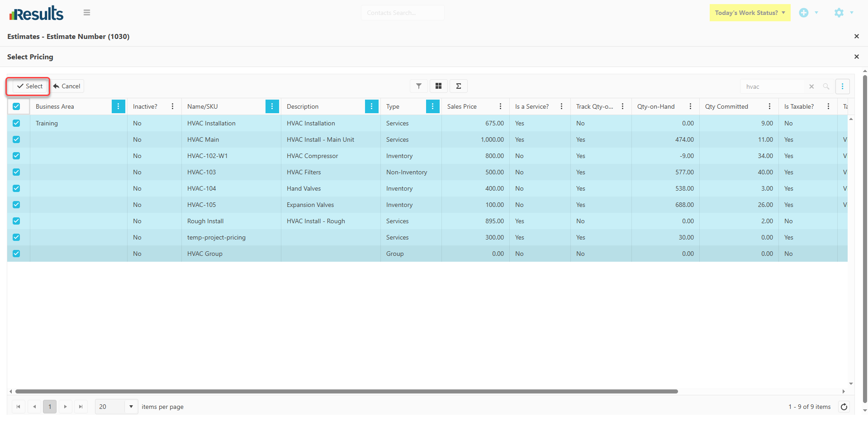The height and width of the screenshot is (427, 868).
Task: Uncheck the HVAC Group row
Action: (x=16, y=254)
